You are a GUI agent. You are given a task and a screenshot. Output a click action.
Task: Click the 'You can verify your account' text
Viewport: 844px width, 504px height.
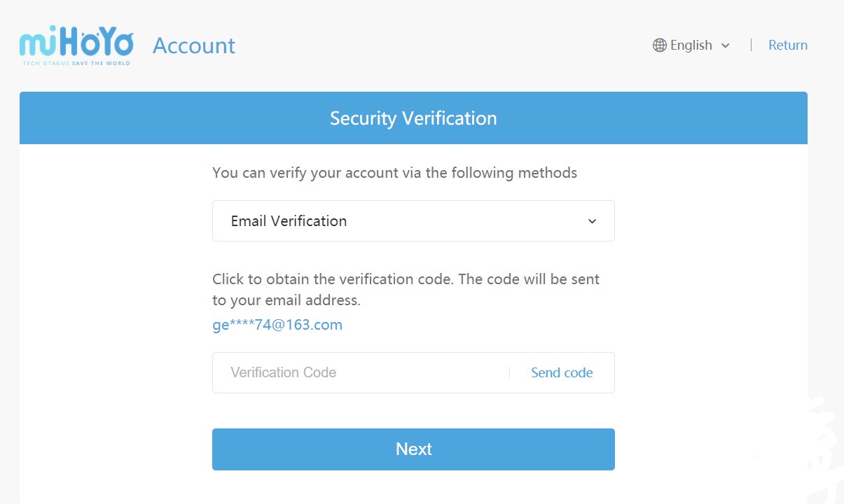[x=395, y=173]
